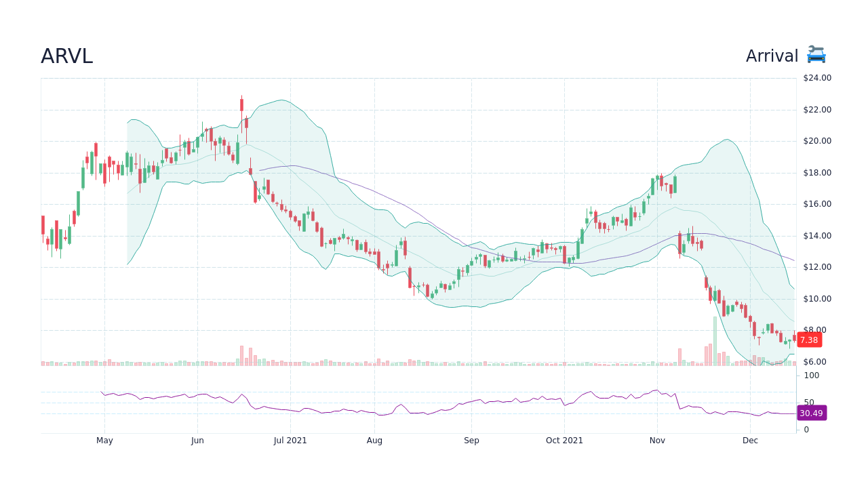
Task: Click the purple 30.49 RSI value label
Action: (811, 413)
